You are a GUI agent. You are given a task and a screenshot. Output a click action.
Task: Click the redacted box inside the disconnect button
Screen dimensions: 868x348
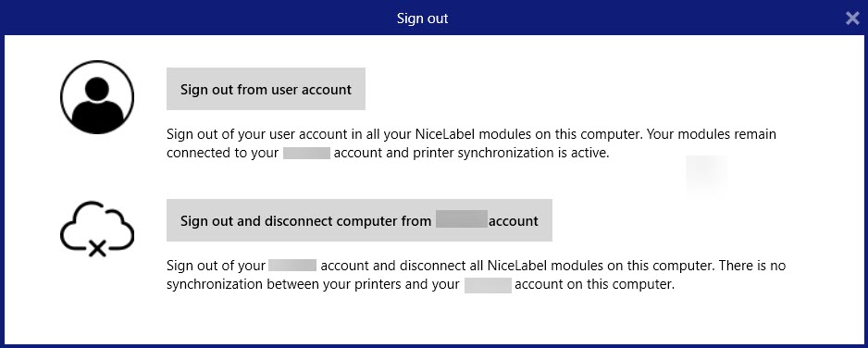click(x=462, y=219)
